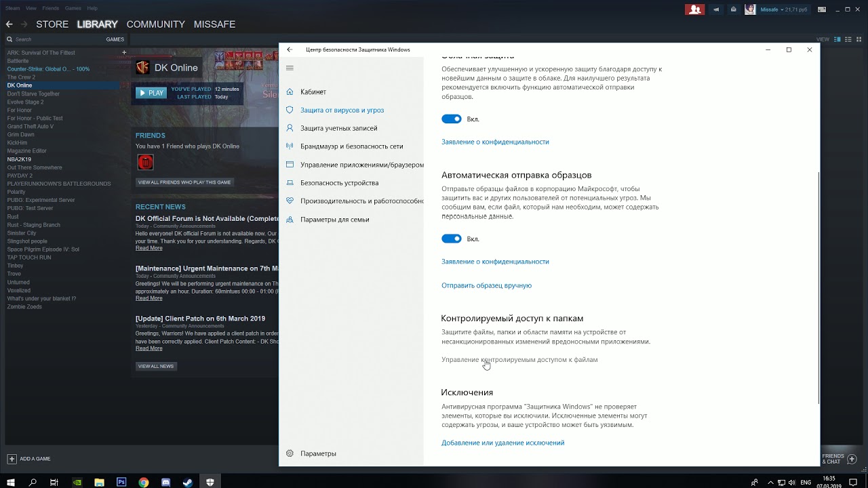
Task: Open Photoshop from the taskbar
Action: coord(121,483)
